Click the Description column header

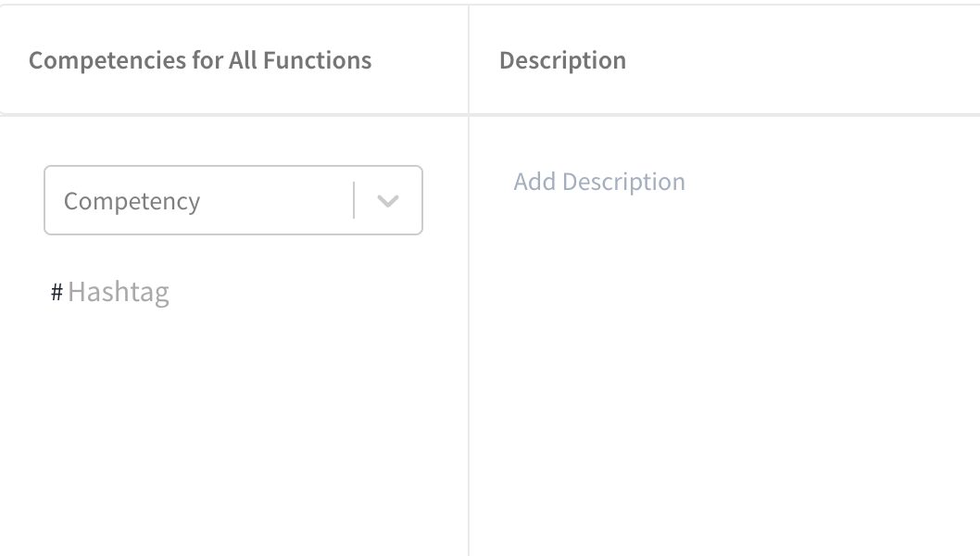pyautogui.click(x=562, y=61)
